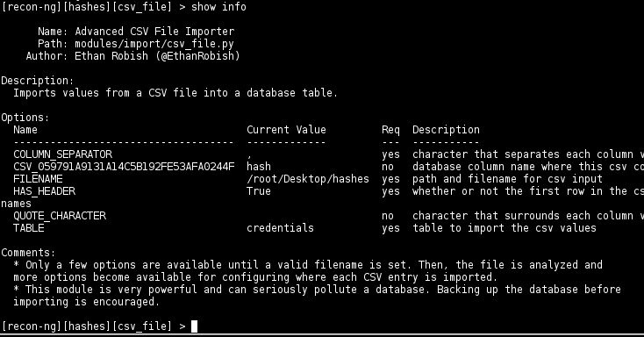Click the /root/Desktop/hashes file path value

308,179
